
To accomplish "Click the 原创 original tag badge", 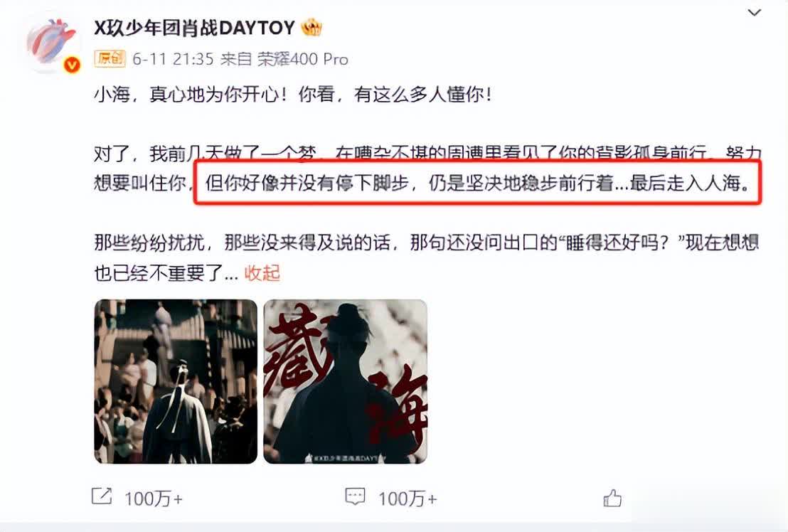I will [110, 59].
